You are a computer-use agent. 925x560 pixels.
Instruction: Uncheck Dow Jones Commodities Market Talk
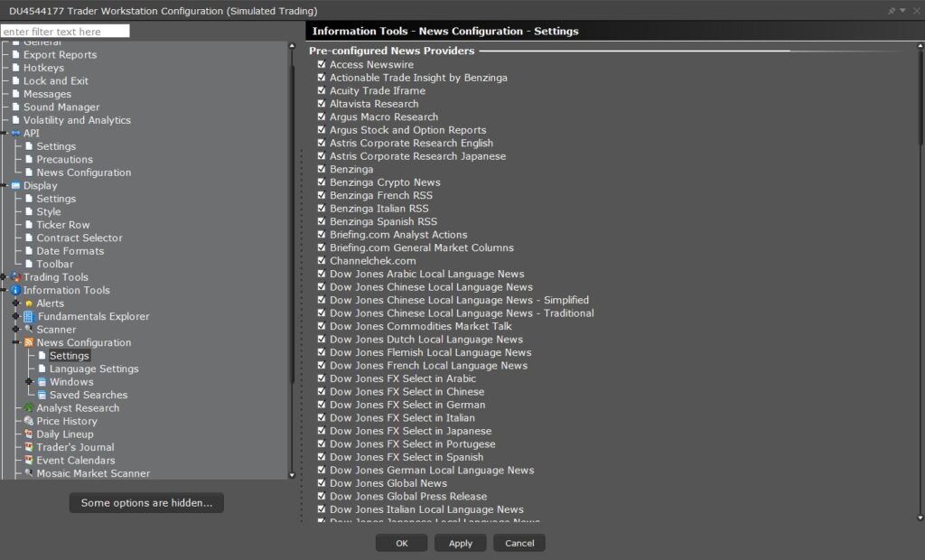click(322, 326)
